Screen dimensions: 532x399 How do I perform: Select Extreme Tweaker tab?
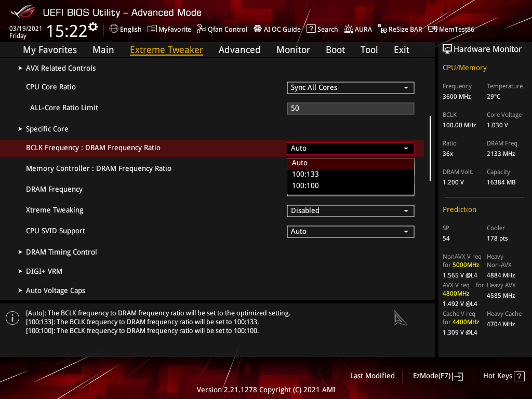click(x=167, y=50)
